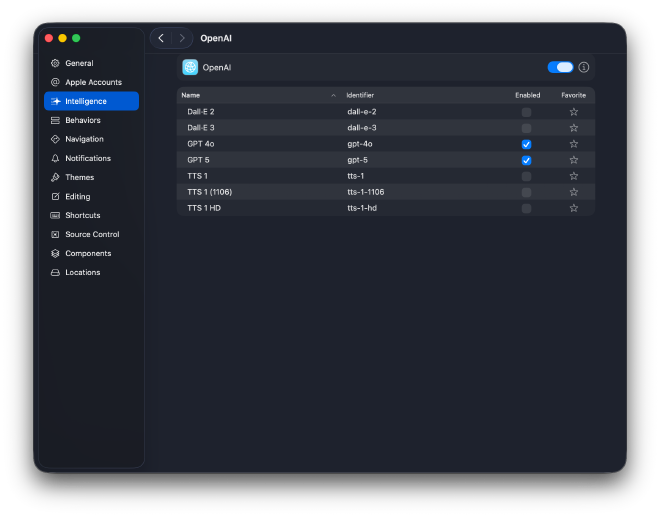The image size is (660, 517).
Task: Favorite Dall-E 2 with its star
Action: [x=574, y=112]
